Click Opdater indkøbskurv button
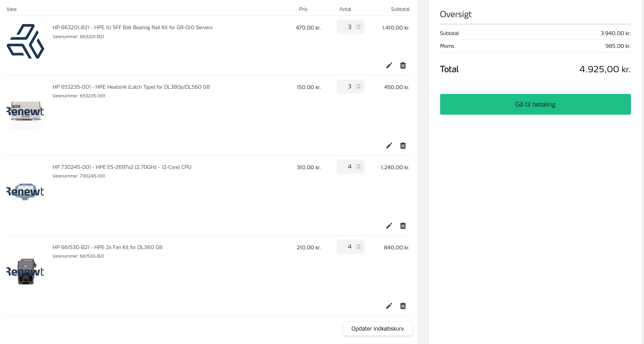The width and height of the screenshot is (644, 344). 378,329
